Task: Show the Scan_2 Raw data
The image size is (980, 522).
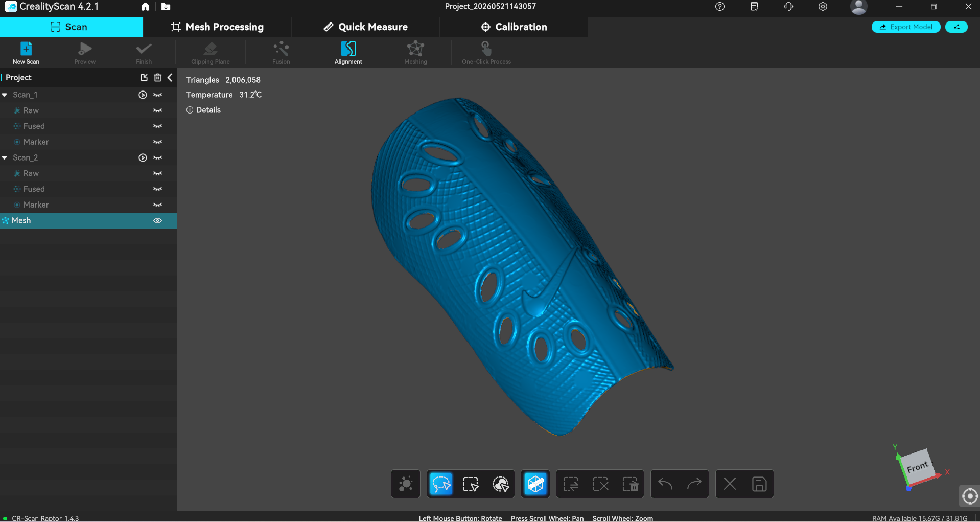Action: pos(157,174)
